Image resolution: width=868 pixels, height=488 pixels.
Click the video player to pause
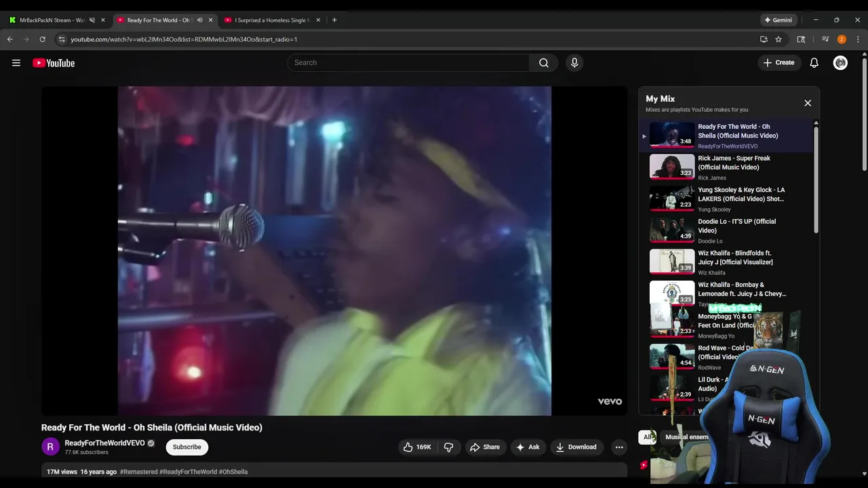click(334, 251)
